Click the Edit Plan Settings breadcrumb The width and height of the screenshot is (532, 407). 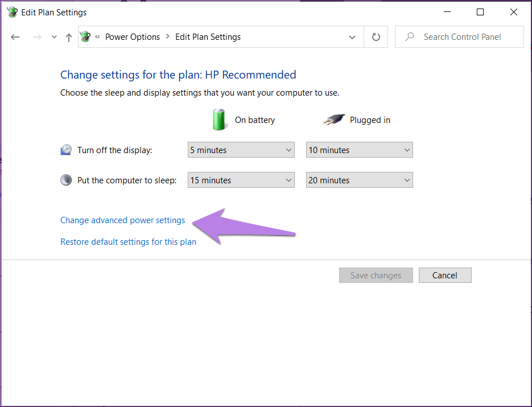click(208, 36)
